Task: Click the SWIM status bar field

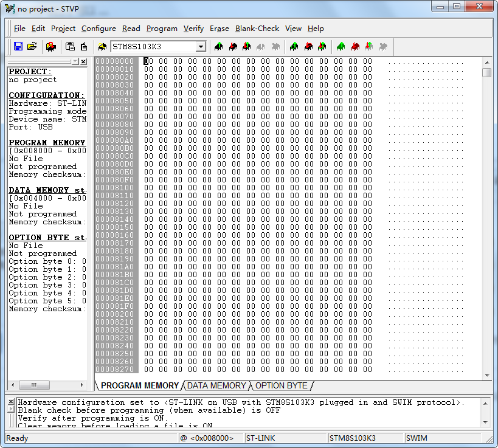Action: pyautogui.click(x=443, y=438)
